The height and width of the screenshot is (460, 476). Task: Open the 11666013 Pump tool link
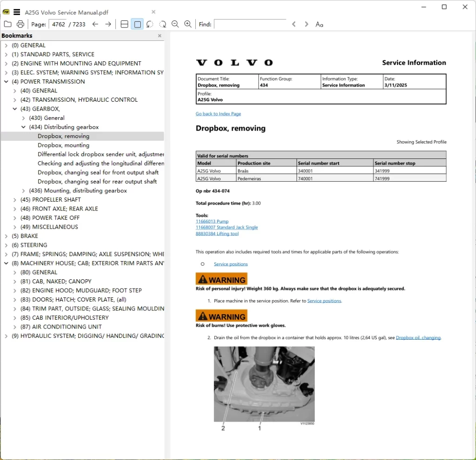click(x=212, y=222)
